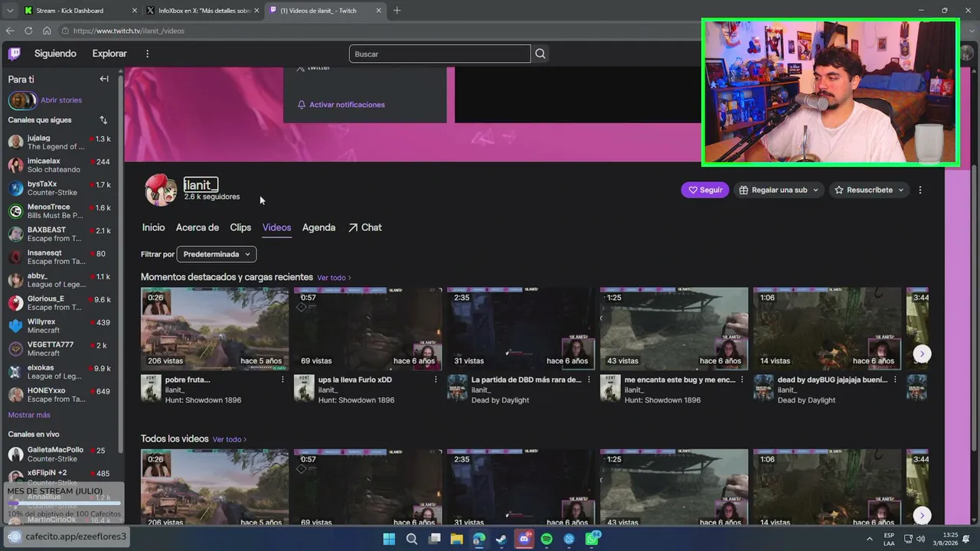Click the browser home icon
This screenshot has height=551, width=980.
click(47, 31)
